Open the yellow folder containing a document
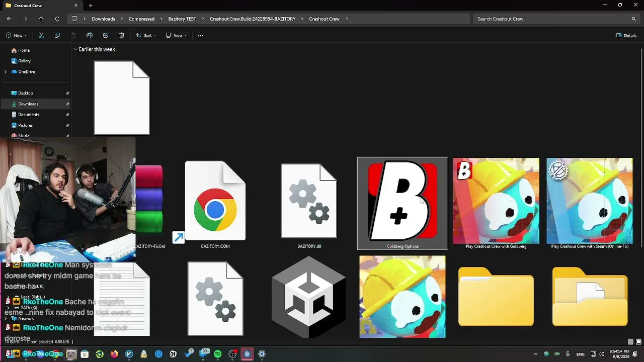This screenshot has height=362, width=644. click(590, 297)
